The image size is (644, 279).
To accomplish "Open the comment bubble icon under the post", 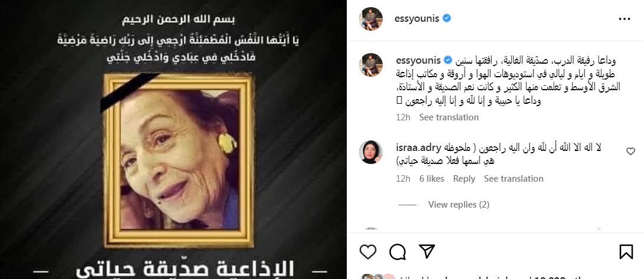I will pos(397,252).
